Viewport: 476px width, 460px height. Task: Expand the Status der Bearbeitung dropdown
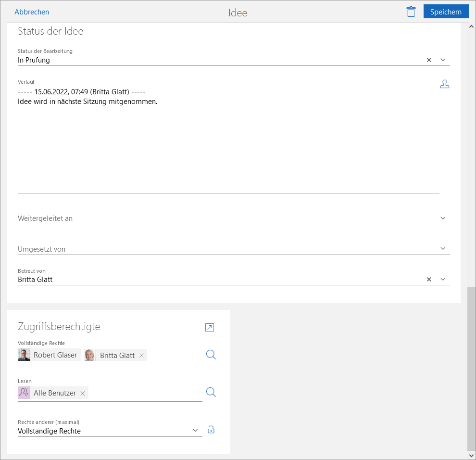click(443, 60)
